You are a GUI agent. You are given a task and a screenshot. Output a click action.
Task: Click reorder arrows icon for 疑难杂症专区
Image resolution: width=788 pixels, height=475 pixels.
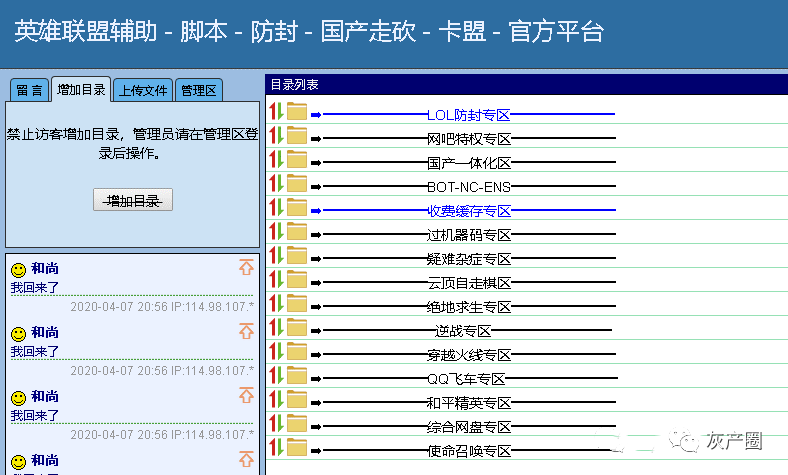[x=276, y=255]
